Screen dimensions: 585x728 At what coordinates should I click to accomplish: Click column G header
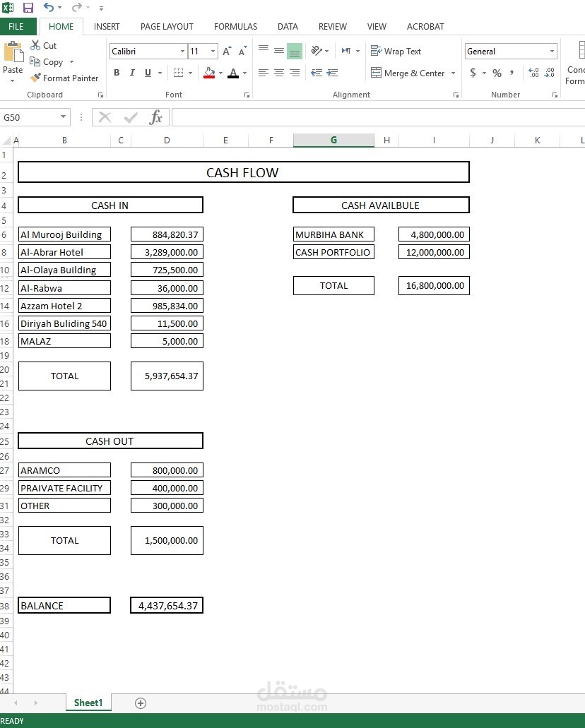(333, 140)
